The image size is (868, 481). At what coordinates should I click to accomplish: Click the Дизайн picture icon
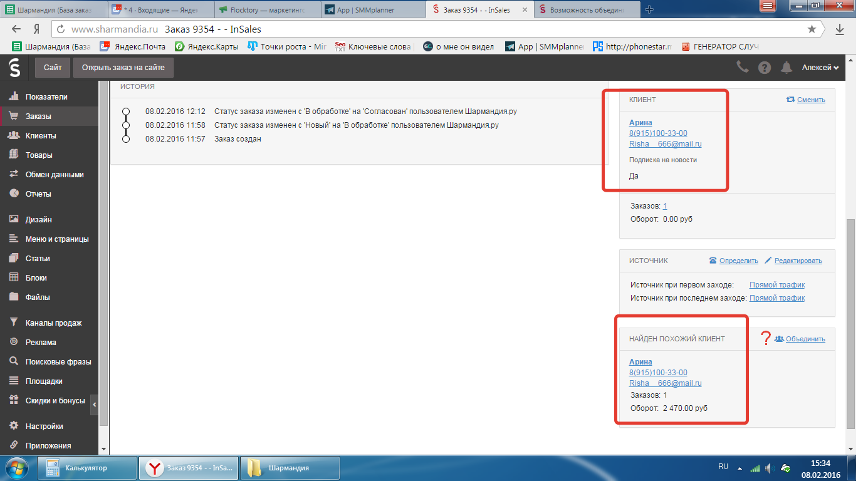[14, 220]
